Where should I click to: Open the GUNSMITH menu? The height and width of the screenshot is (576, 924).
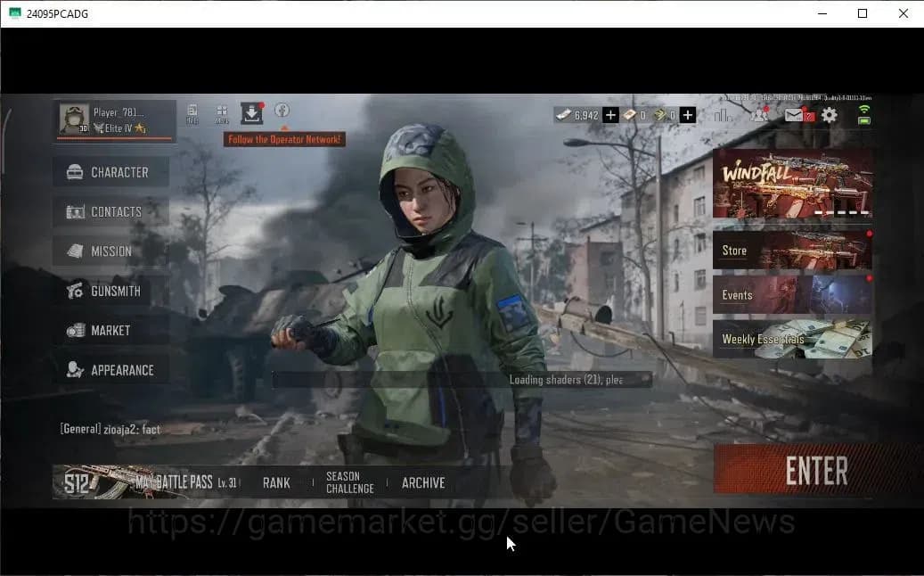tap(110, 291)
